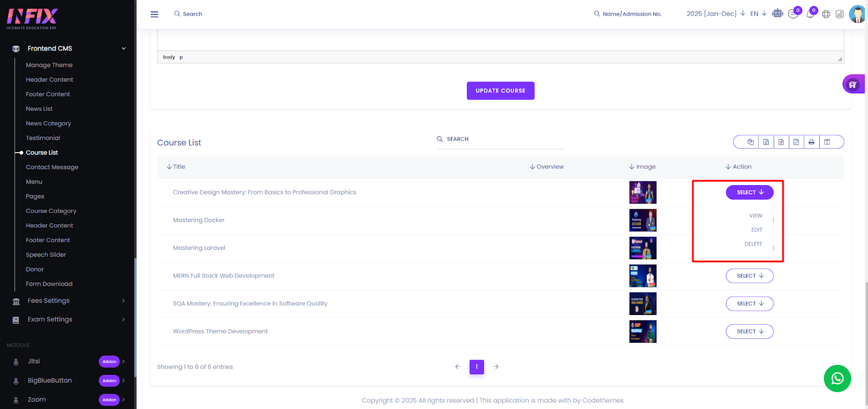Choose View from the action menu
Screen dimensions: 868x409
point(756,216)
